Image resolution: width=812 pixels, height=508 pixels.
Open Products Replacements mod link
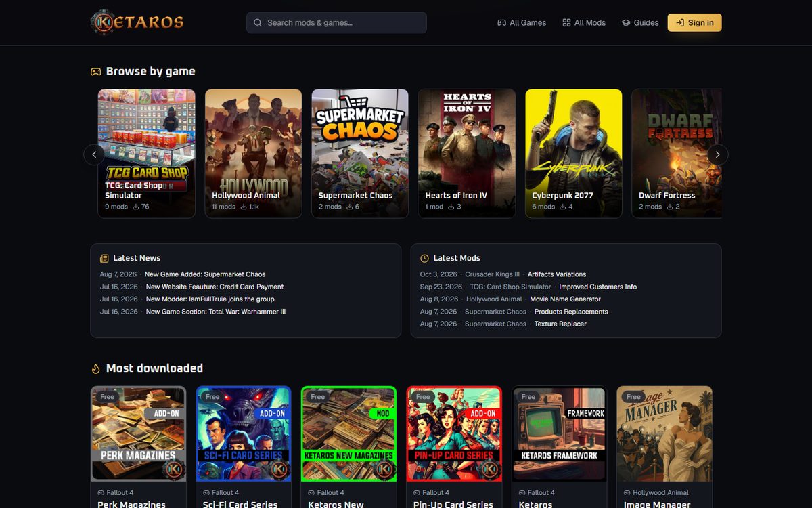pyautogui.click(x=571, y=312)
